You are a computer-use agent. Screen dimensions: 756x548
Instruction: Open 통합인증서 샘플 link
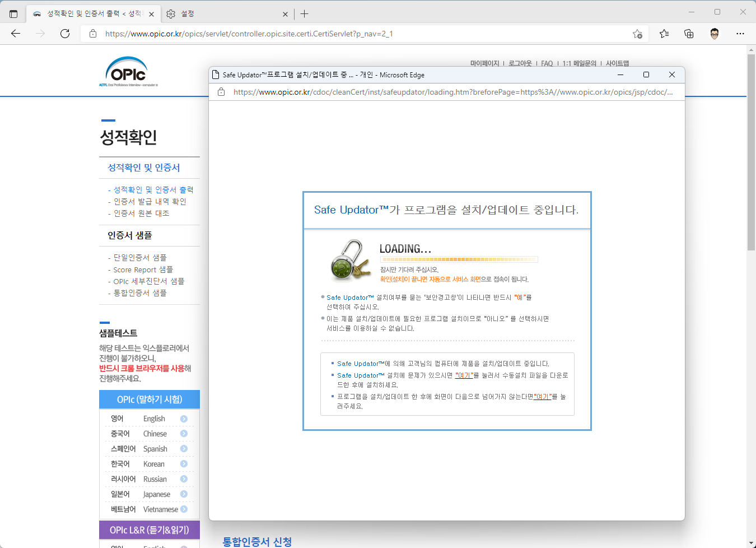click(140, 293)
